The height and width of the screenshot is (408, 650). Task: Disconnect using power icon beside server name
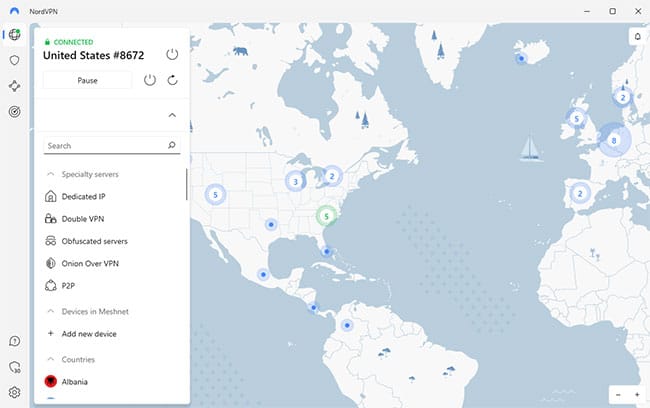172,54
